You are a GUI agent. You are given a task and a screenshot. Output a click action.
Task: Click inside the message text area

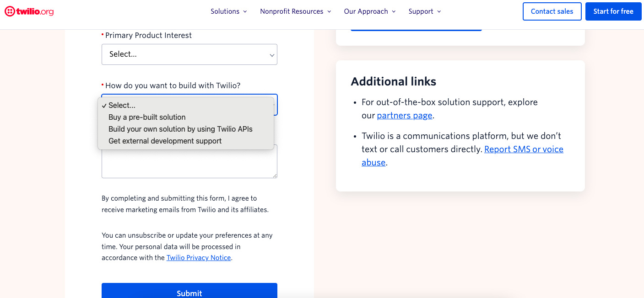point(189,164)
